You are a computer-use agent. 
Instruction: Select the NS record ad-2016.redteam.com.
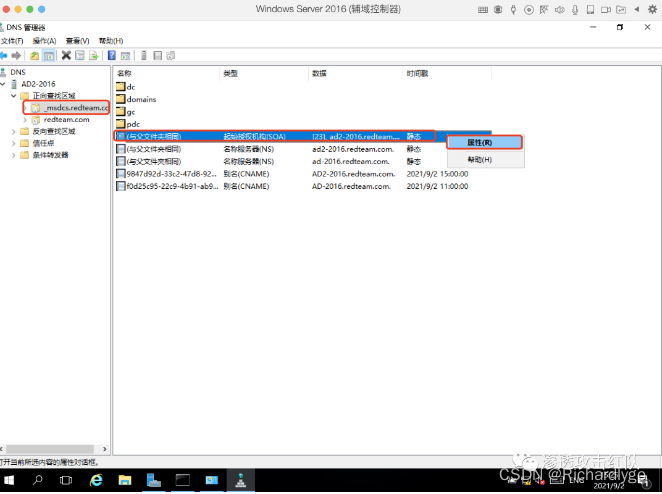(x=303, y=162)
